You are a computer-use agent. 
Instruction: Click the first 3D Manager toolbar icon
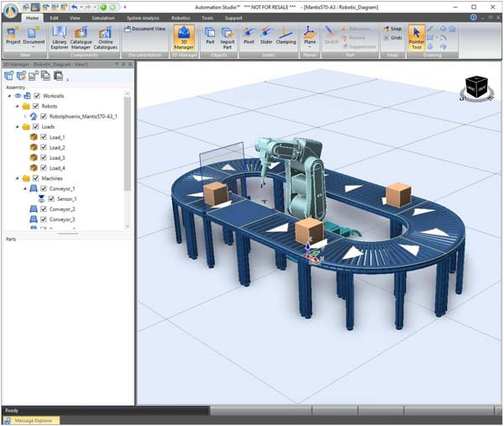click(x=9, y=76)
